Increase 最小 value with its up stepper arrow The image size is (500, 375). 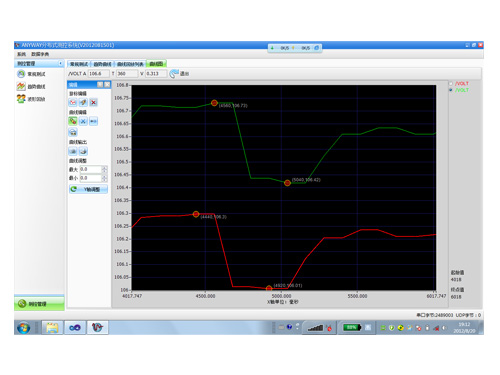105,176
